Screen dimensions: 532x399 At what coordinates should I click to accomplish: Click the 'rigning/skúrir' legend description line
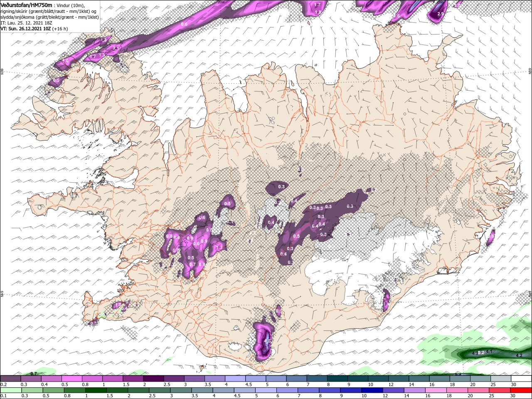pyautogui.click(x=49, y=11)
